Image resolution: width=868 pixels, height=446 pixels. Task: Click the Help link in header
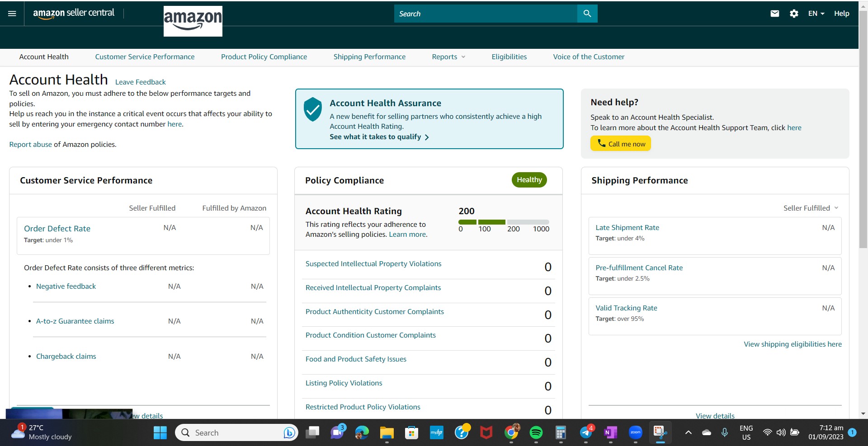tap(841, 14)
